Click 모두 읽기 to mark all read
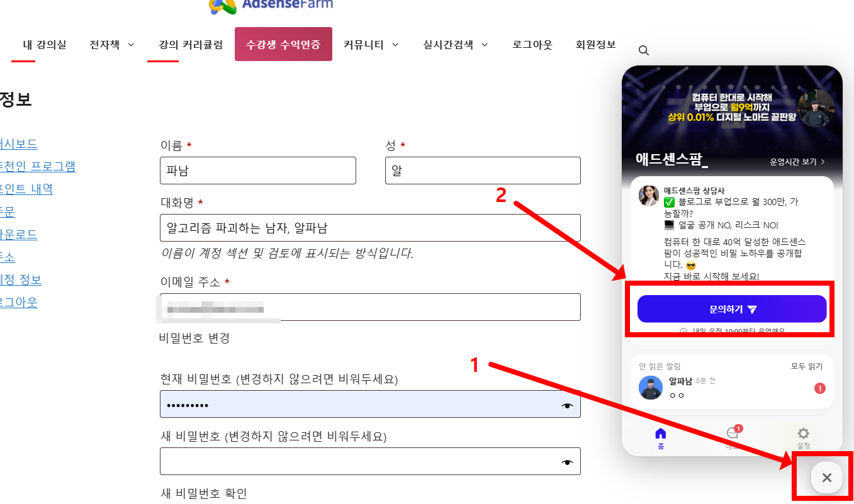 point(807,366)
